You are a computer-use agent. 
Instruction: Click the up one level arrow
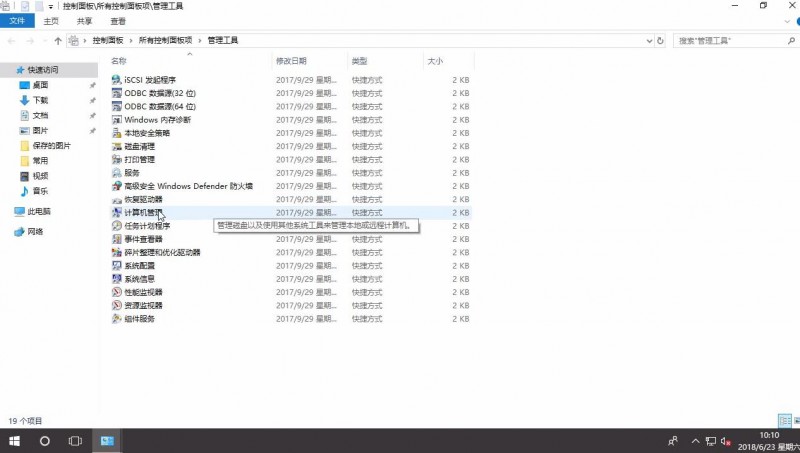58,41
